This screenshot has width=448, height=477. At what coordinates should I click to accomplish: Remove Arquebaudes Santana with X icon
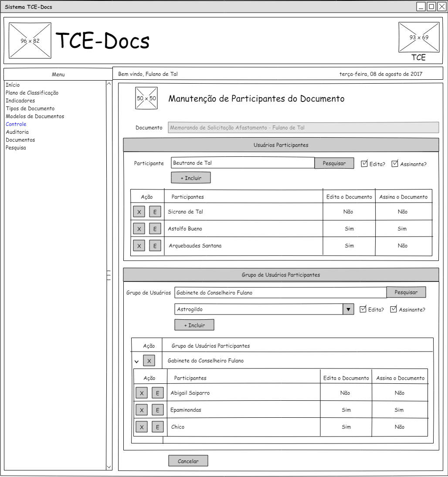pyautogui.click(x=139, y=246)
